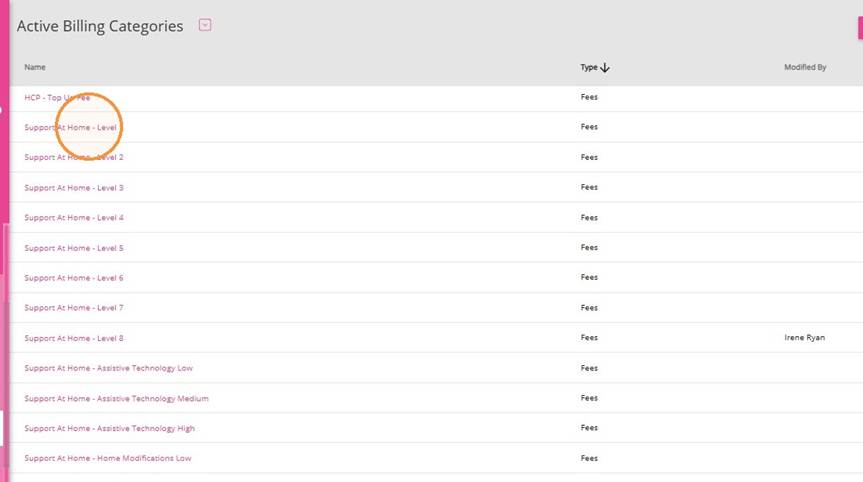Open Assistive Technology Low category
863x482 pixels.
[x=108, y=368]
